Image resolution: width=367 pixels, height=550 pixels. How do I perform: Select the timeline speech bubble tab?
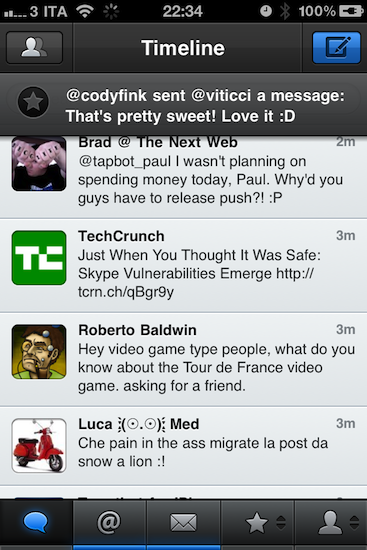point(36,523)
